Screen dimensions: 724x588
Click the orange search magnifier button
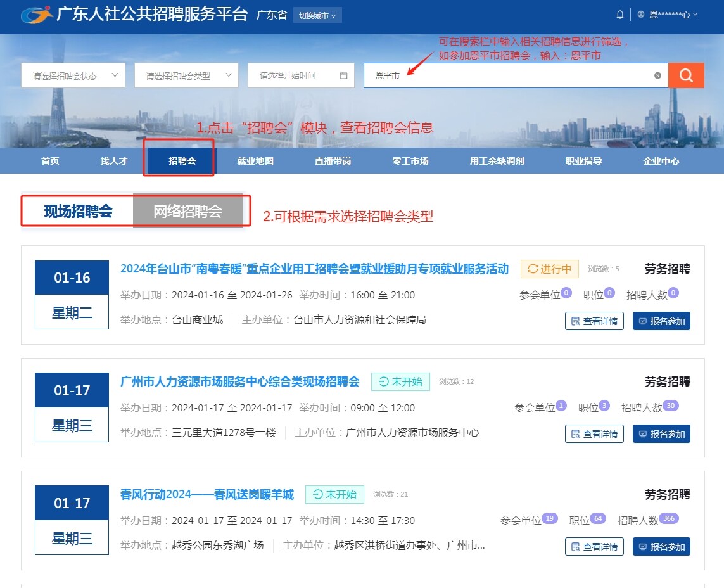[x=686, y=75]
